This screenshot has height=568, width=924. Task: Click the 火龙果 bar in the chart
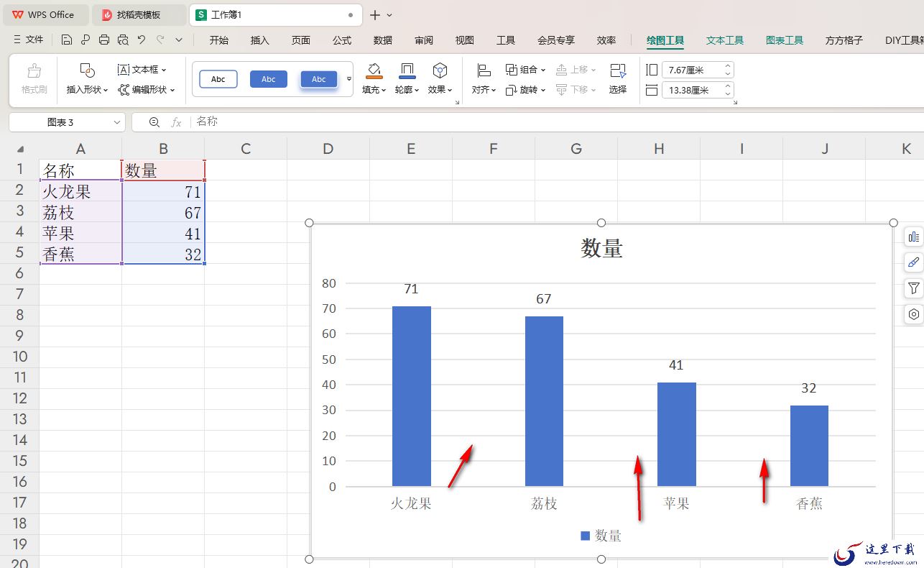pyautogui.click(x=412, y=396)
